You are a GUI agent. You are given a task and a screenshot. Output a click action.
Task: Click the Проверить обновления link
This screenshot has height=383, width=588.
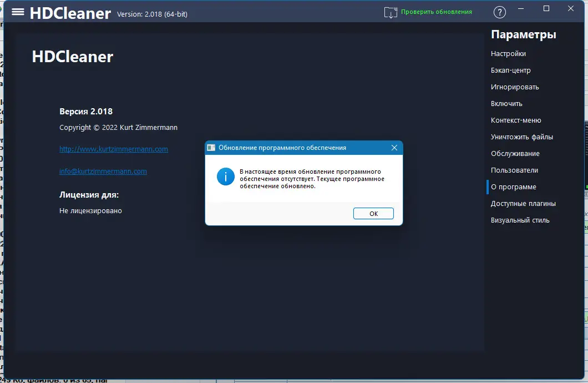(437, 12)
